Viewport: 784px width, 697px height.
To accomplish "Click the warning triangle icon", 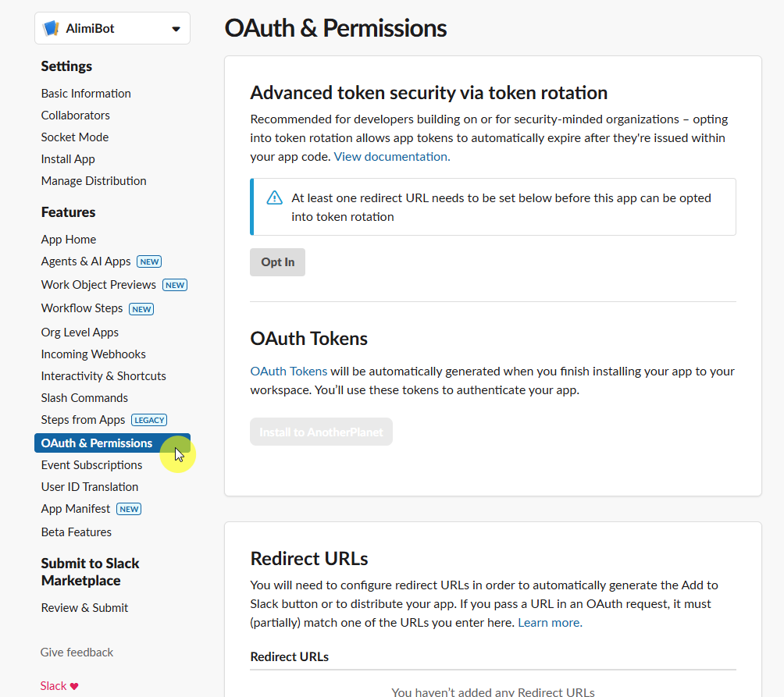I will click(x=275, y=197).
